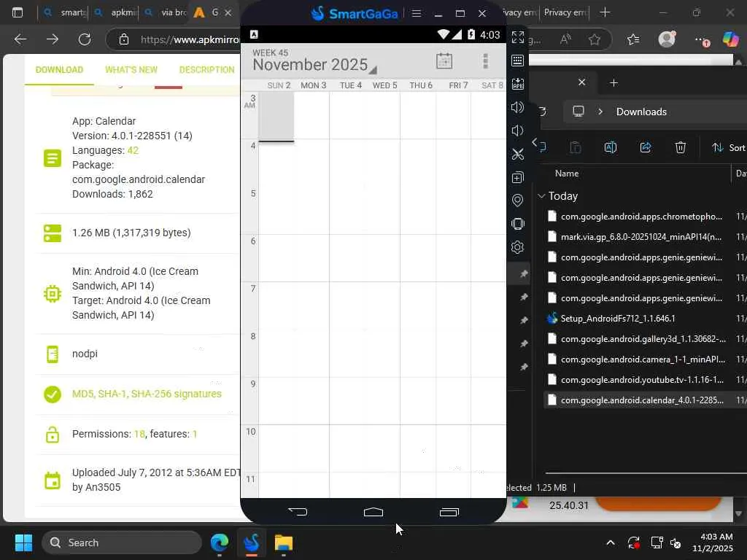Viewport: 747px width, 560px height.
Task: Take screenshot with scissors icon
Action: click(517, 154)
